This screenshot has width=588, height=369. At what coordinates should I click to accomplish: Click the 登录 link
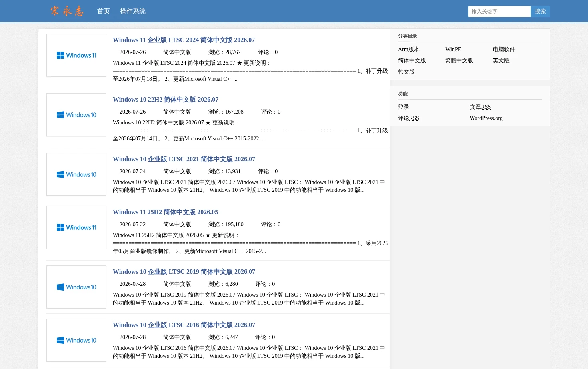404,107
